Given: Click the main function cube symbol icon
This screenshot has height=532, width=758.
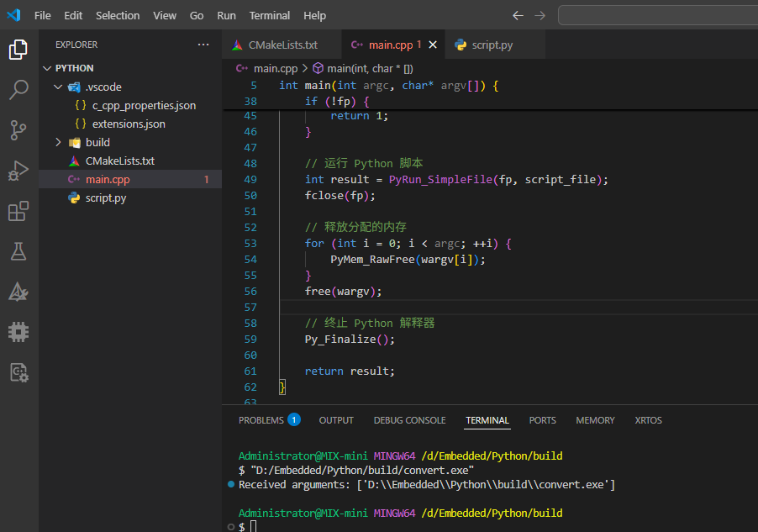Looking at the screenshot, I should click(x=318, y=68).
